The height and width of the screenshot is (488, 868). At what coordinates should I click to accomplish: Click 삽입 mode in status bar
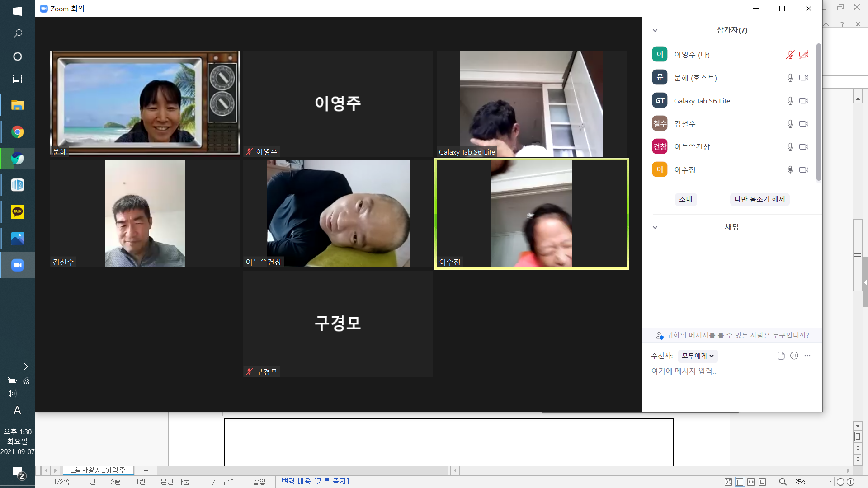pos(259,482)
